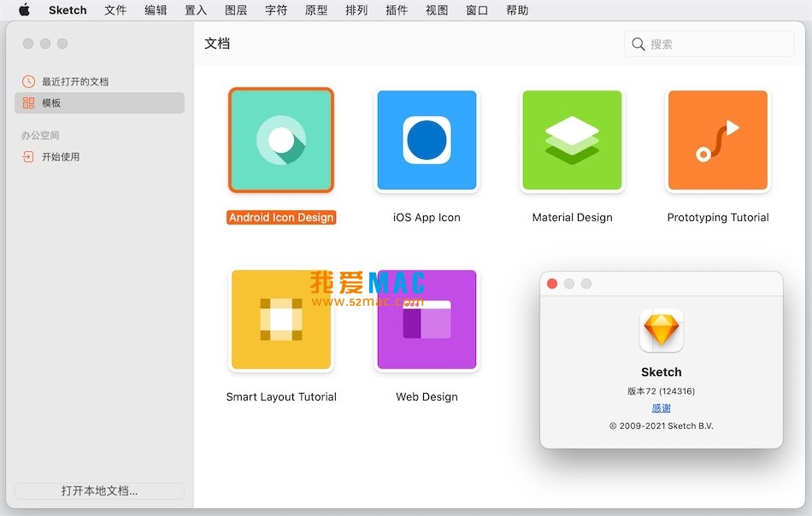Click the 办公空间 section header
This screenshot has width=812, height=516.
tap(40, 136)
